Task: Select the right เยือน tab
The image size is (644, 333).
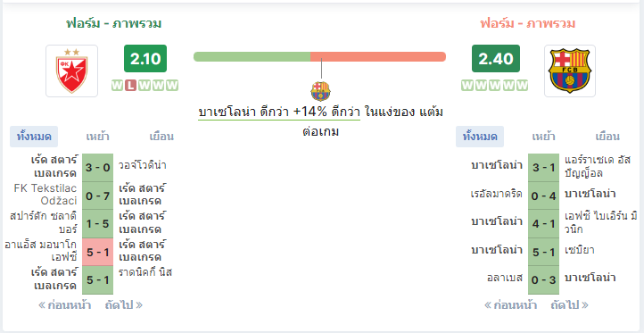Action: 607,137
